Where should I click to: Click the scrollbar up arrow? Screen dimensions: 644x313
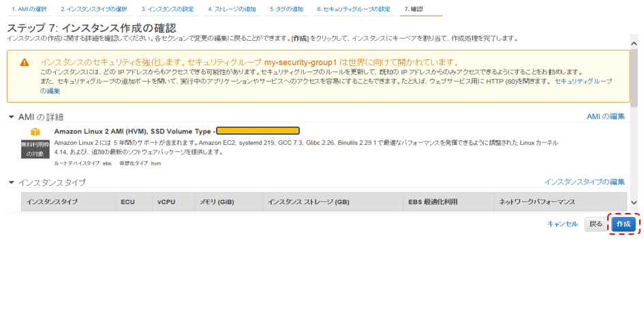point(634,44)
